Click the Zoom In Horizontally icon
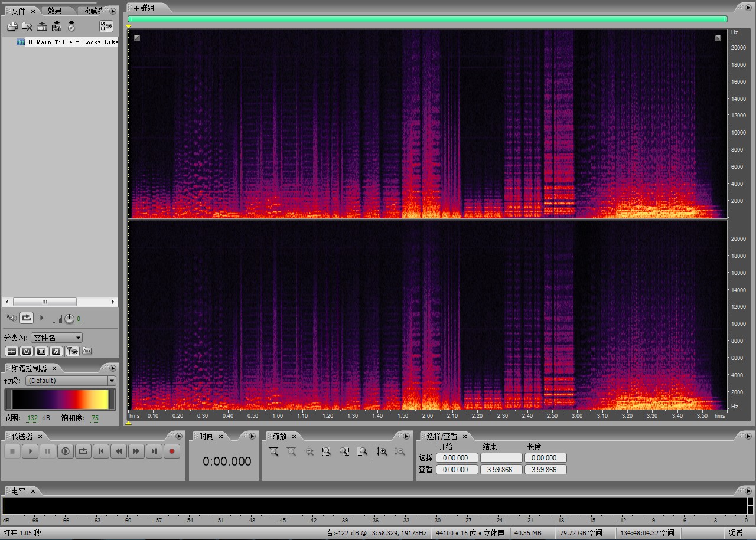 coord(273,451)
